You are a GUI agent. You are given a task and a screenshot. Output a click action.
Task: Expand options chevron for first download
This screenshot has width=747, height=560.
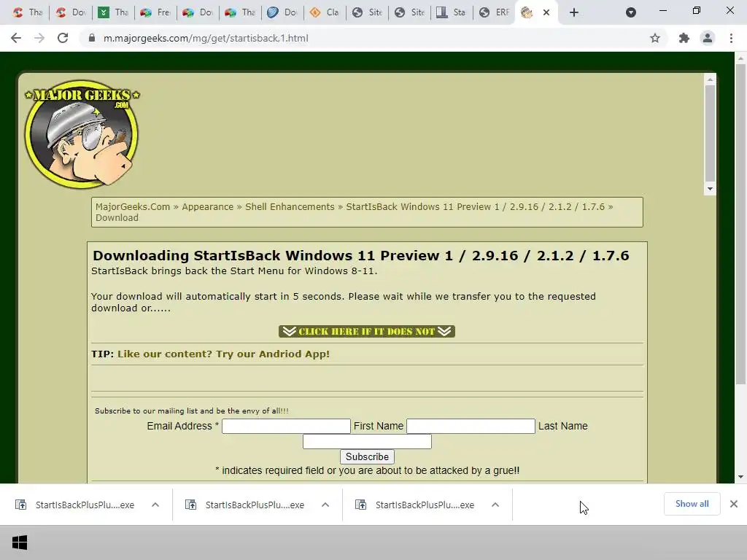coord(155,505)
